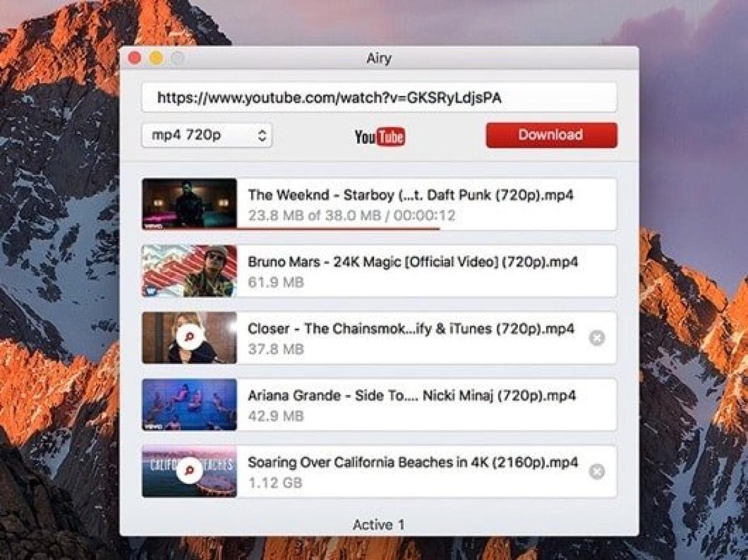Image resolution: width=748 pixels, height=560 pixels.
Task: Click the Soaring Over California video thumbnail
Action: tap(188, 472)
